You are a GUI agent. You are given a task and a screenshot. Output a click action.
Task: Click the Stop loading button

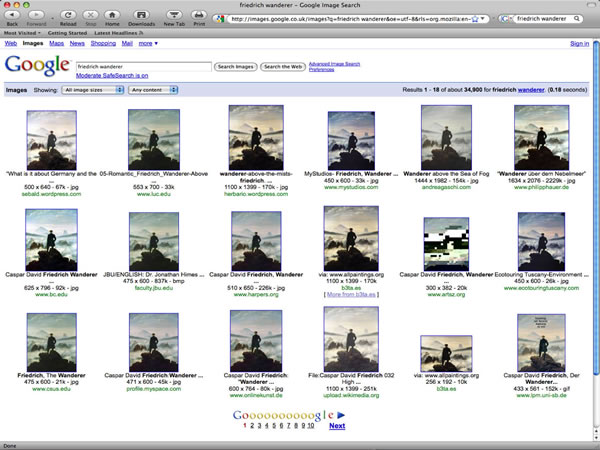click(x=91, y=15)
